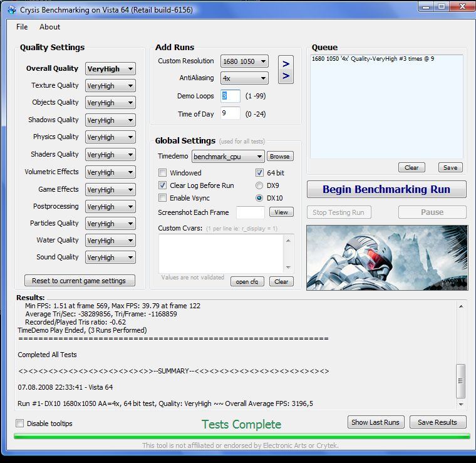Screen dimensions: 476x463
Task: Click the Custom Cvars scroll down arrow
Action: coord(288,268)
